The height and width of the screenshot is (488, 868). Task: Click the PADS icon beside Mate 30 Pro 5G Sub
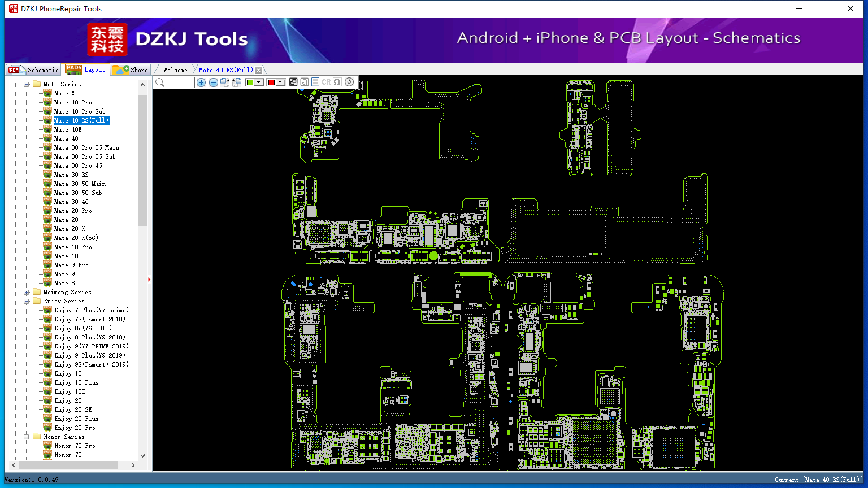point(47,156)
